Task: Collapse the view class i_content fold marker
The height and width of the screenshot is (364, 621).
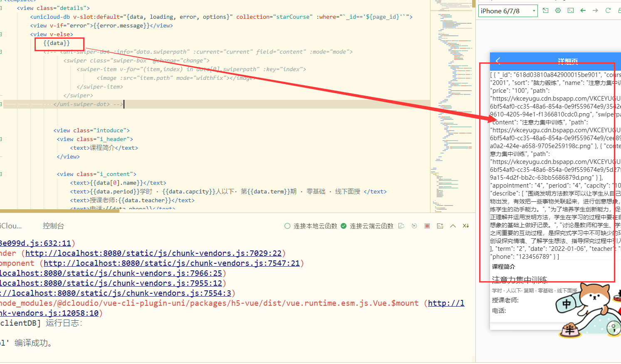Action: (1, 174)
